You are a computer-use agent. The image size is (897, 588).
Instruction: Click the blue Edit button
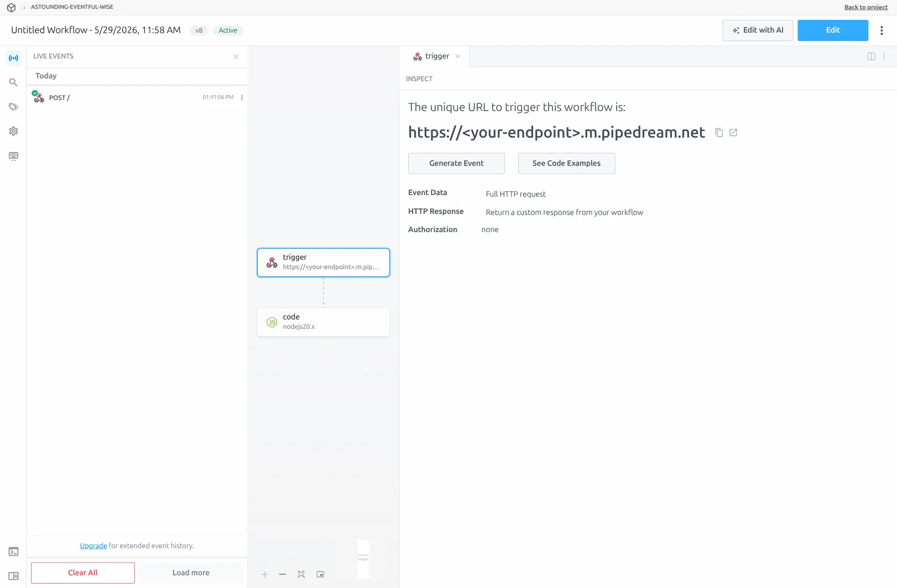(833, 30)
